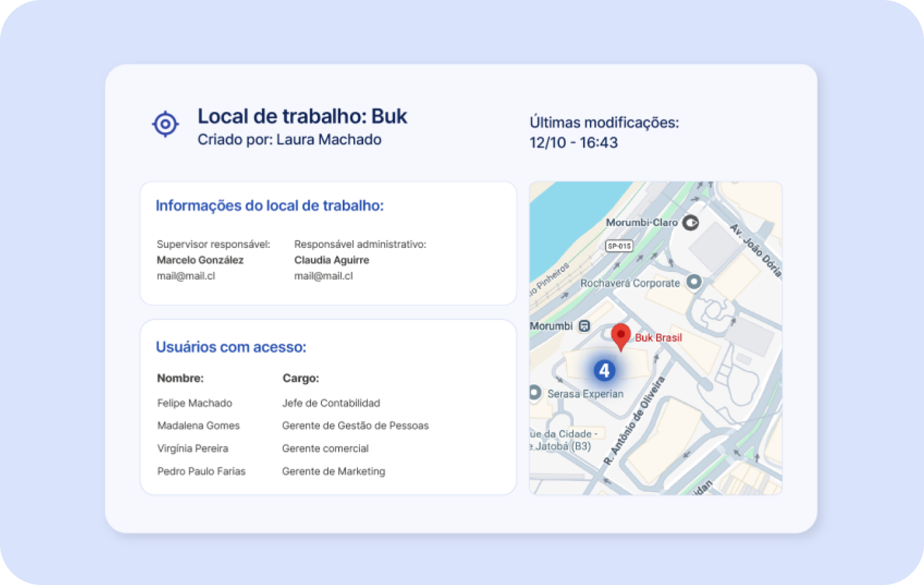924x585 pixels.
Task: Click the target location icon beside the title
Action: click(165, 124)
